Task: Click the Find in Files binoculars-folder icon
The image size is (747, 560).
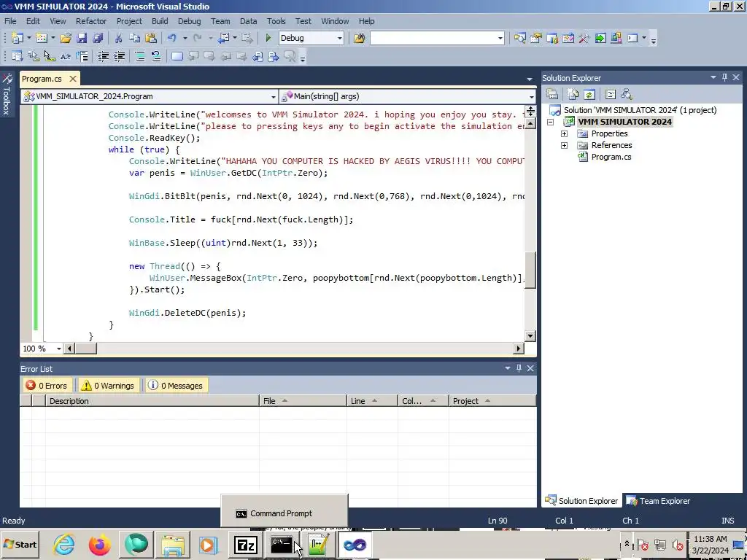Action: click(359, 38)
